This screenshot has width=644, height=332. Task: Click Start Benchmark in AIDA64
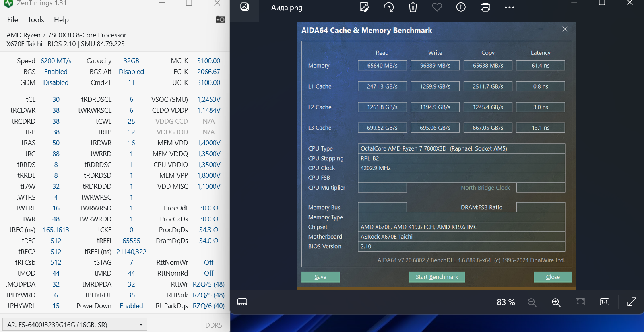click(437, 277)
